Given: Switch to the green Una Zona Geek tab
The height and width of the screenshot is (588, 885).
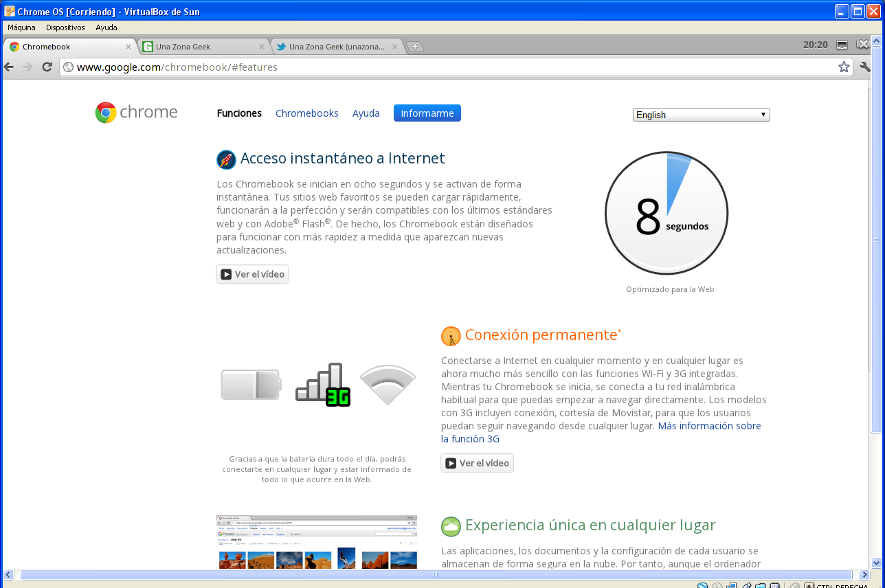Looking at the screenshot, I should coord(203,47).
